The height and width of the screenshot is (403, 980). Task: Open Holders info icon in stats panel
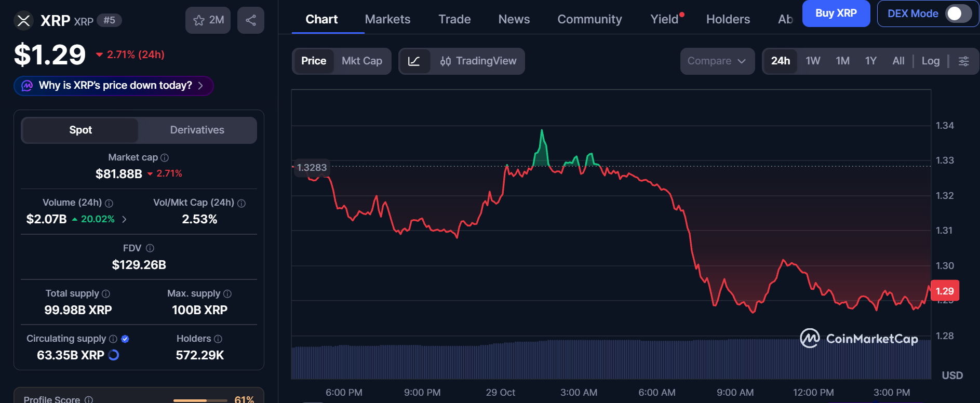218,339
